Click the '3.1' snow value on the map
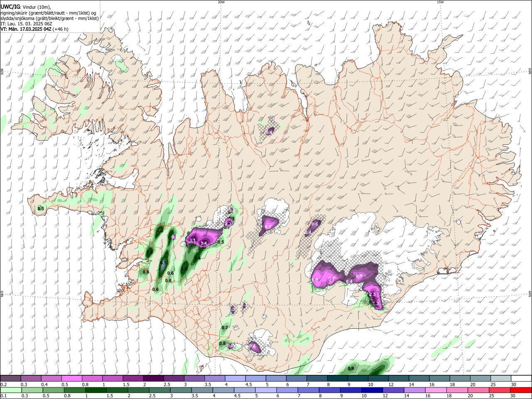The image size is (532, 399). pos(192,240)
